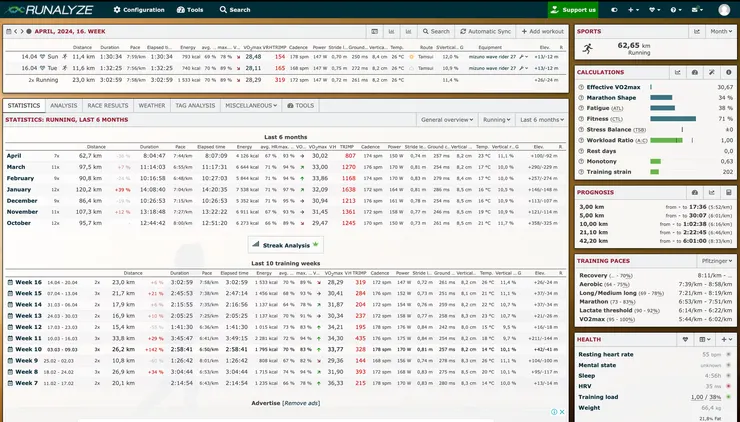This screenshot has height=422, width=740.
Task: Click the chart icon in Sports panel
Action: (694, 31)
